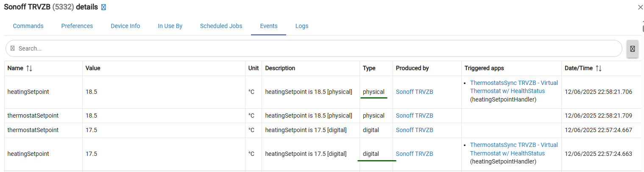Viewport: 644px width, 172px height.
Task: Show the Scheduled Jobs tab
Action: coord(221,26)
